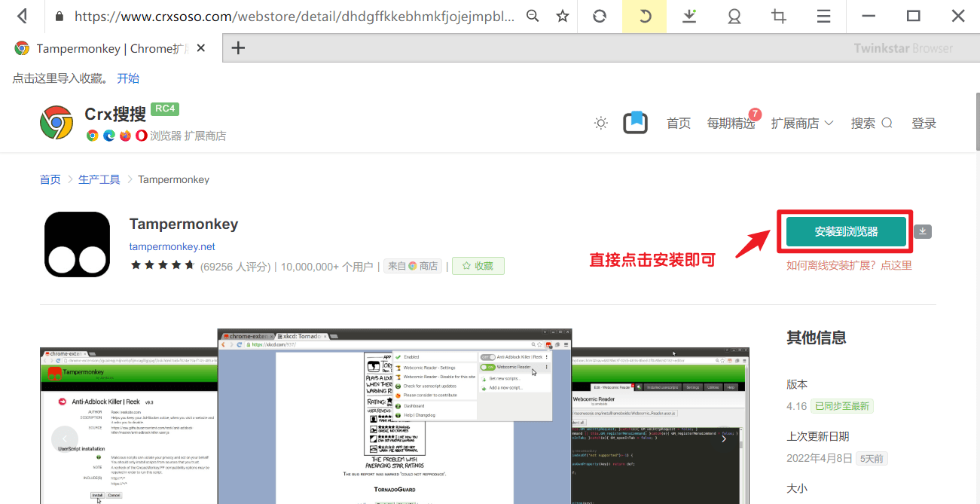Bookmark this page with the star icon

pyautogui.click(x=563, y=16)
